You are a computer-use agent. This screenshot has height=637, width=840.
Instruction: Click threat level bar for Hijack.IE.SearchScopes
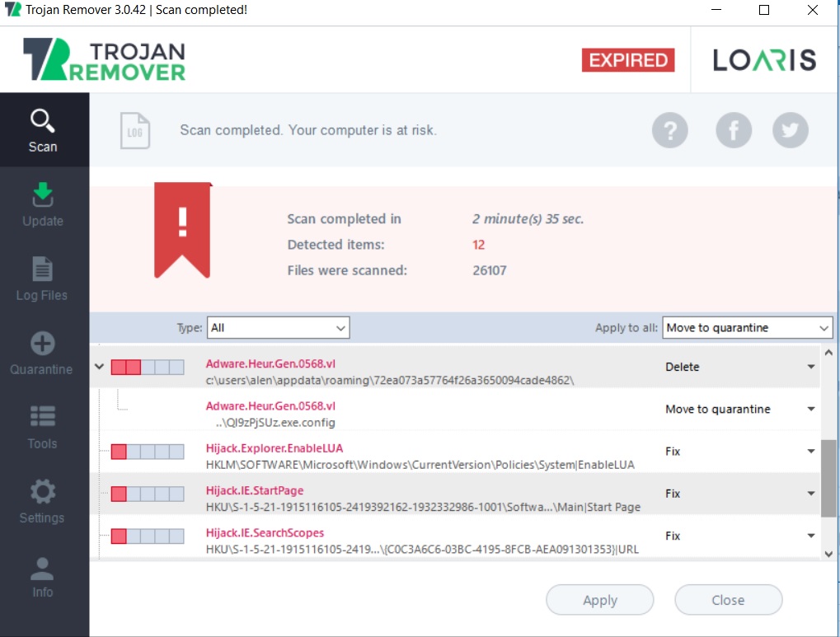pyautogui.click(x=148, y=536)
